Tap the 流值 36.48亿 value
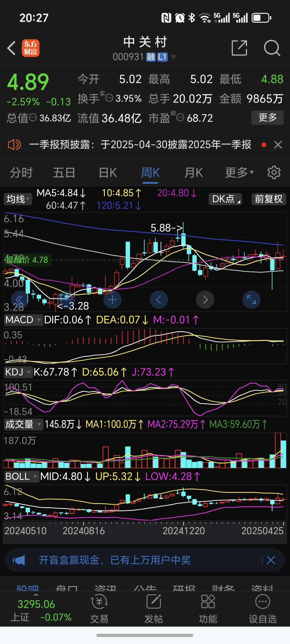This screenshot has width=290, height=644. (122, 118)
